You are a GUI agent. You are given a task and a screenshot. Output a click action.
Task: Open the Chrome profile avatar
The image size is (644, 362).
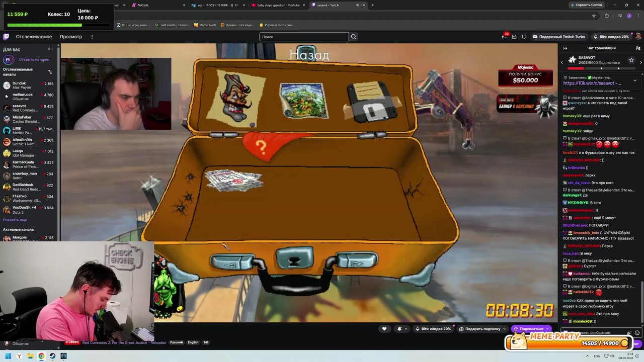pyautogui.click(x=629, y=16)
